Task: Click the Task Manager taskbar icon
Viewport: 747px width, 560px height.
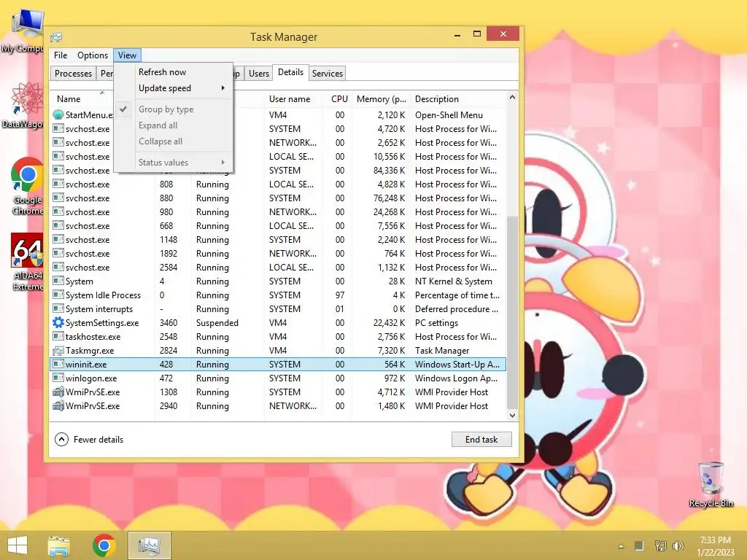Action: [149, 545]
